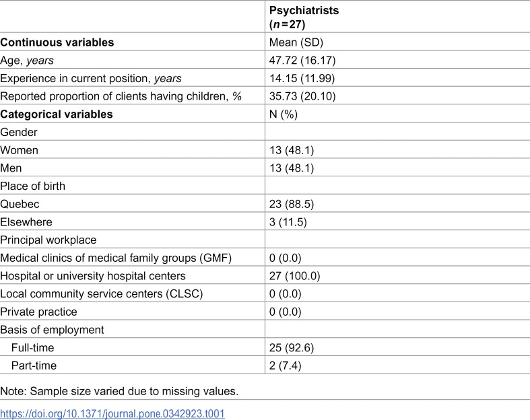This screenshot has width=530, height=420.
Task: Click the Psychiatrists (n=27) column header
Action: [x=304, y=17]
